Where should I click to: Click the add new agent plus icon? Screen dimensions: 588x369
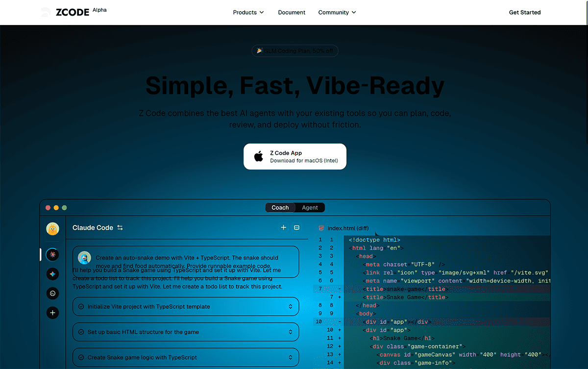click(52, 312)
